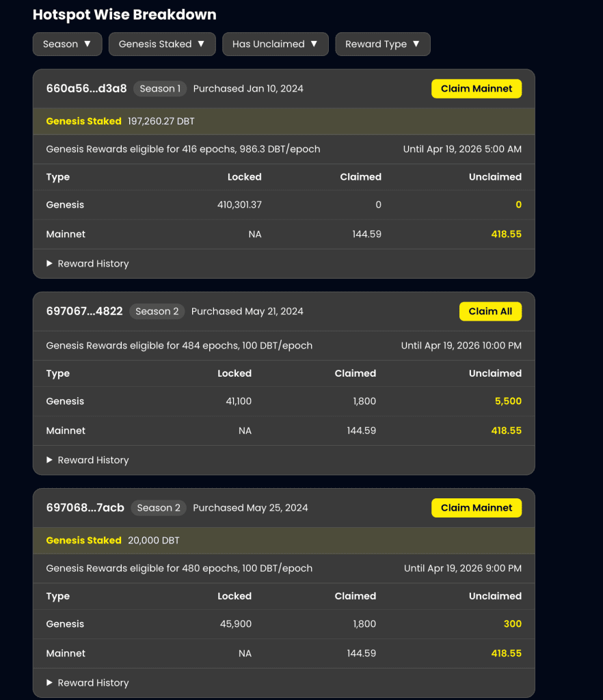Open the Season filter dropdown
Viewport: 603px width, 700px height.
pos(67,44)
